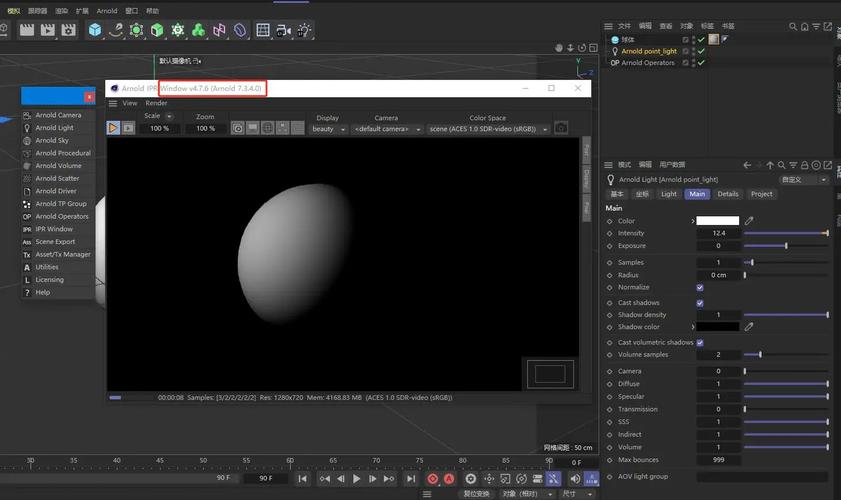Click the white light Color swatch

[718, 221]
